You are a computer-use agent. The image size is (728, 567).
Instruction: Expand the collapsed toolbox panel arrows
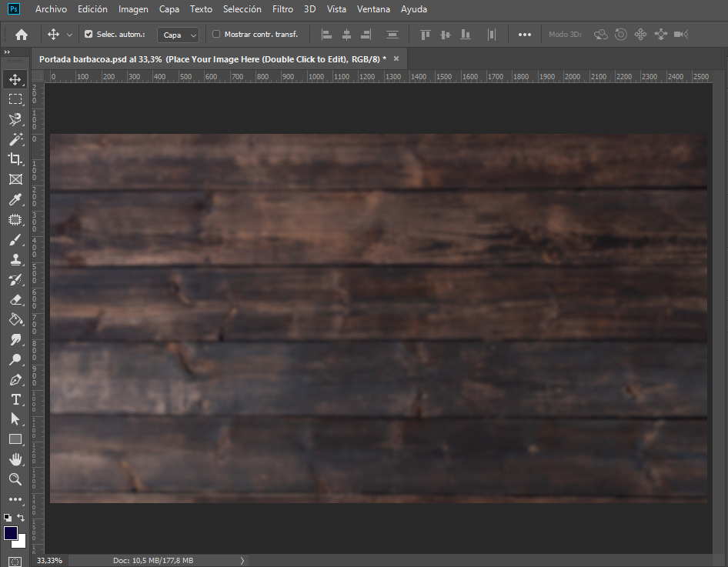pyautogui.click(x=7, y=52)
